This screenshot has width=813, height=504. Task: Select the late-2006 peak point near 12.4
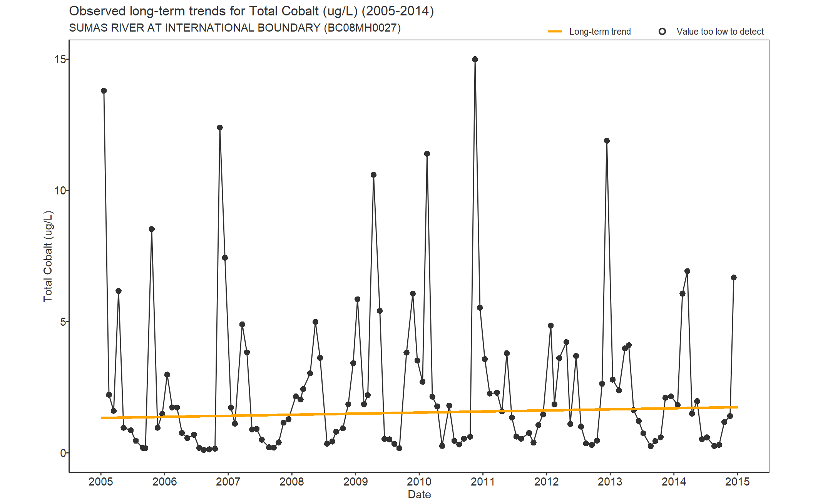coord(220,127)
